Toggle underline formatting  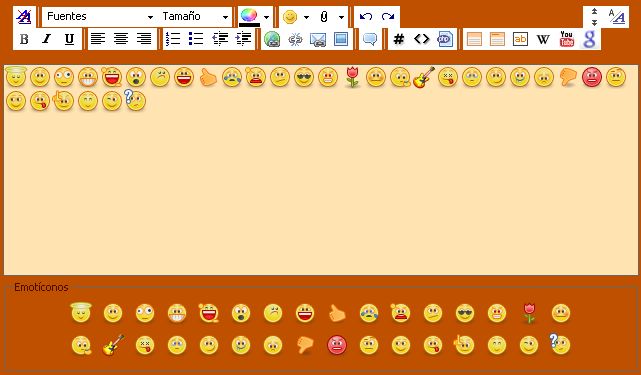69,39
